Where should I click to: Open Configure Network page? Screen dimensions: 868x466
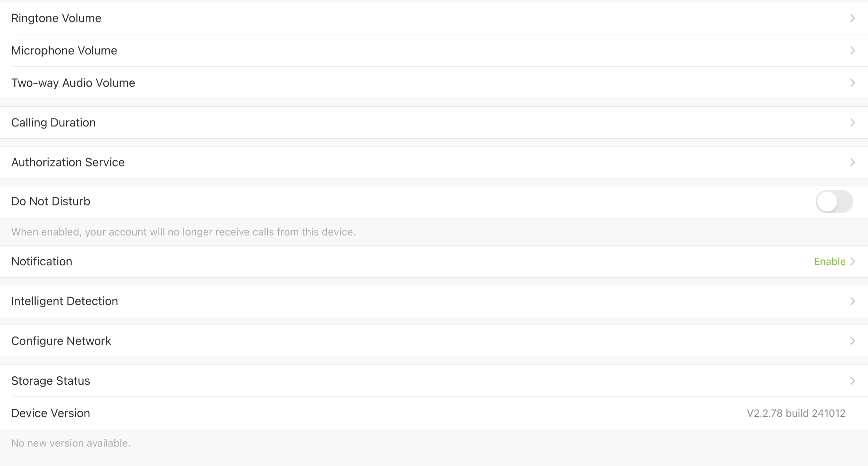[61, 341]
